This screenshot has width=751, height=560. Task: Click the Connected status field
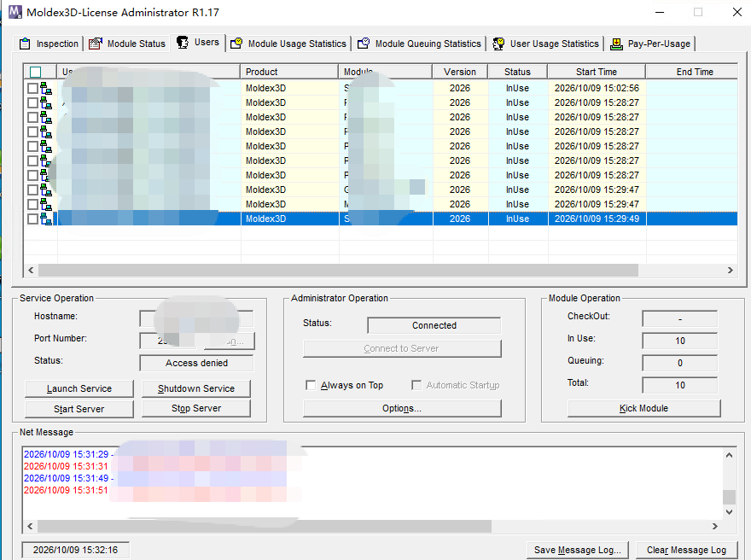coord(434,325)
